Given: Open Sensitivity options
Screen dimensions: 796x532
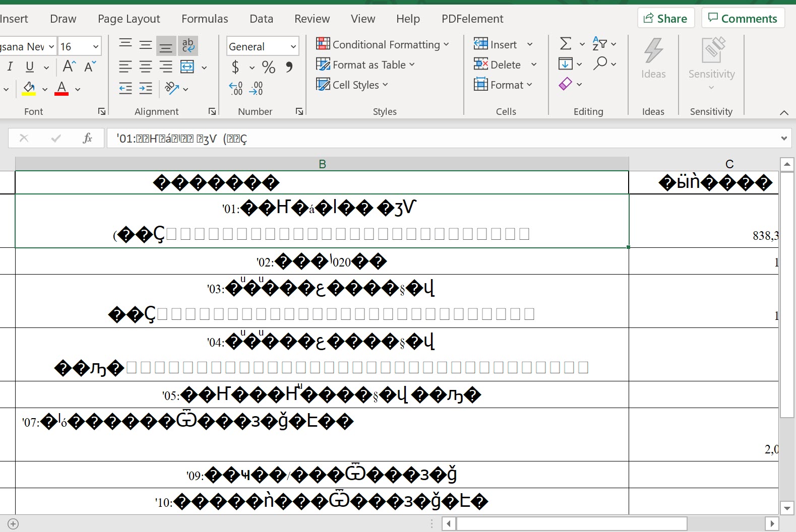Looking at the screenshot, I should coord(711,63).
